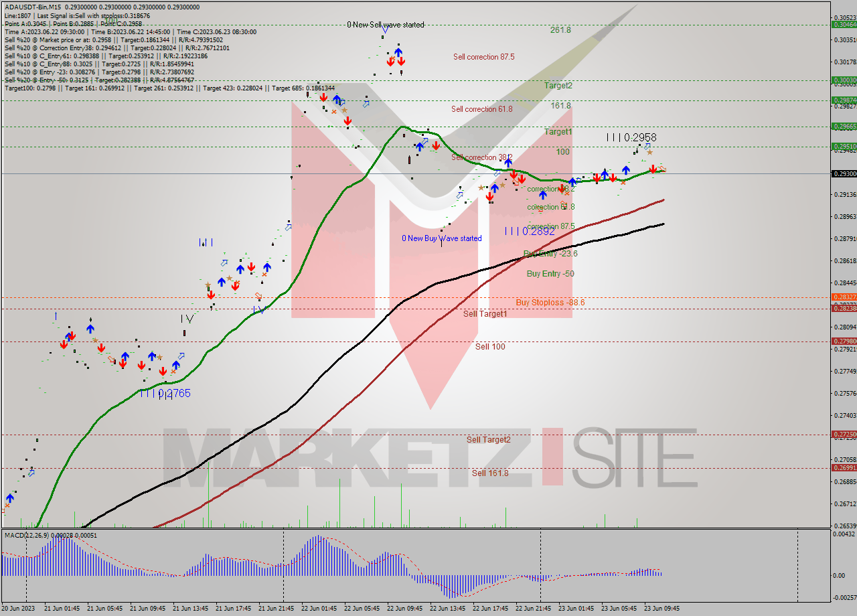Click the '22 Jun 01:45' time axis label
Image resolution: width=857 pixels, height=616 pixels.
(319, 609)
